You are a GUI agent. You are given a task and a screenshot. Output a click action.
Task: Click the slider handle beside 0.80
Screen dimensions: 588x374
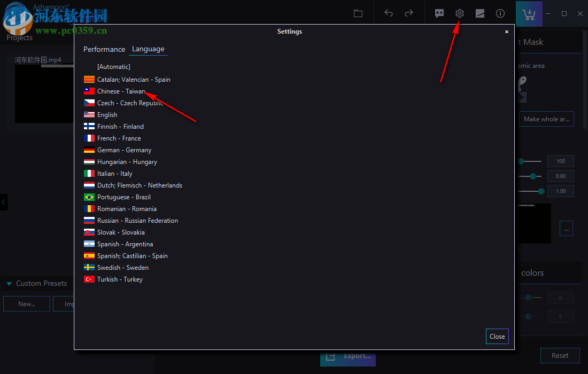[x=533, y=176]
